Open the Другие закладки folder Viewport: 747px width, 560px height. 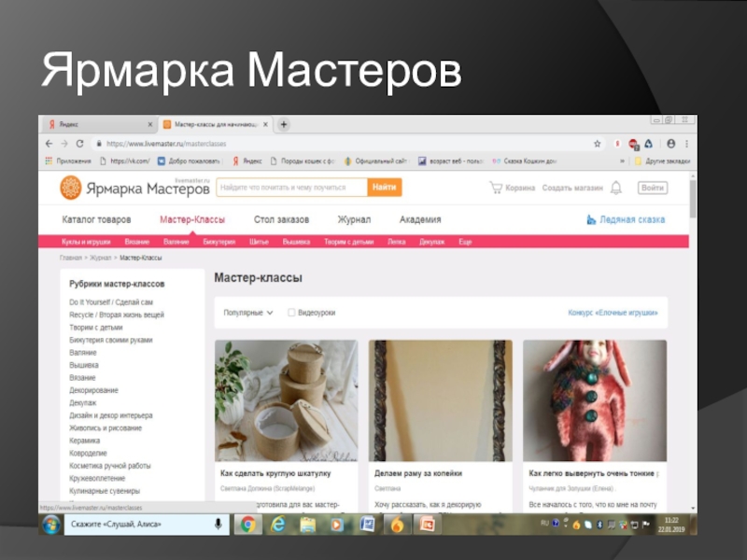tap(663, 161)
